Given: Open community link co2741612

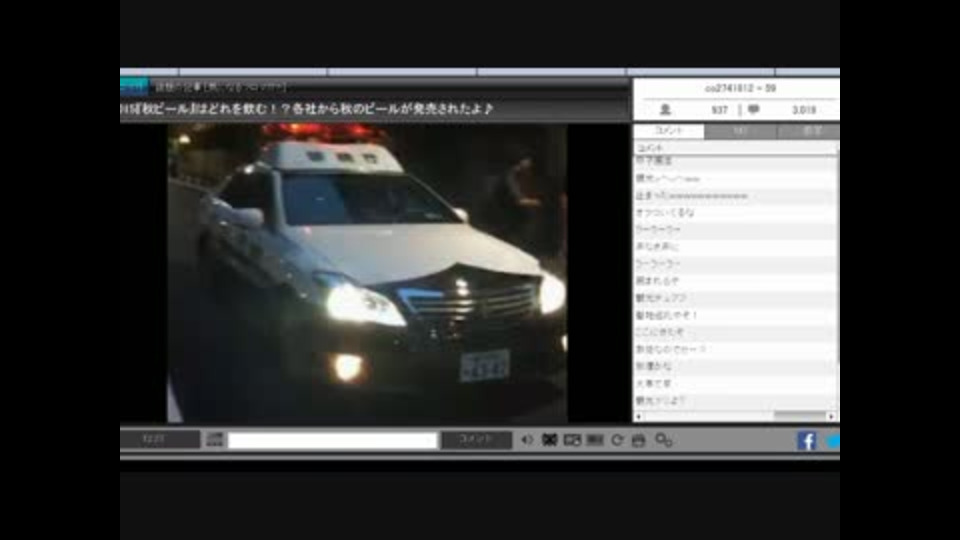Looking at the screenshot, I should (x=740, y=88).
